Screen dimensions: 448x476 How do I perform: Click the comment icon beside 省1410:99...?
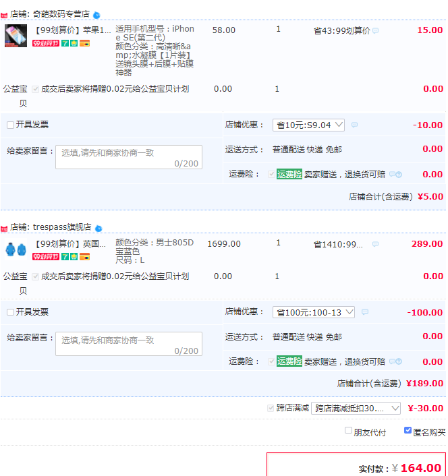pyautogui.click(x=376, y=244)
